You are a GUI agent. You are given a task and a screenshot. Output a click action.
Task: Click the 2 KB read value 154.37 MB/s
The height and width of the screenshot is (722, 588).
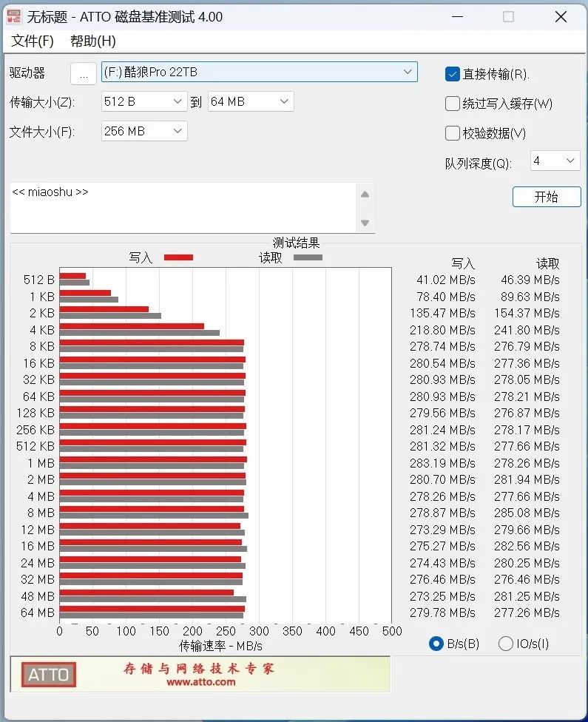tap(527, 313)
